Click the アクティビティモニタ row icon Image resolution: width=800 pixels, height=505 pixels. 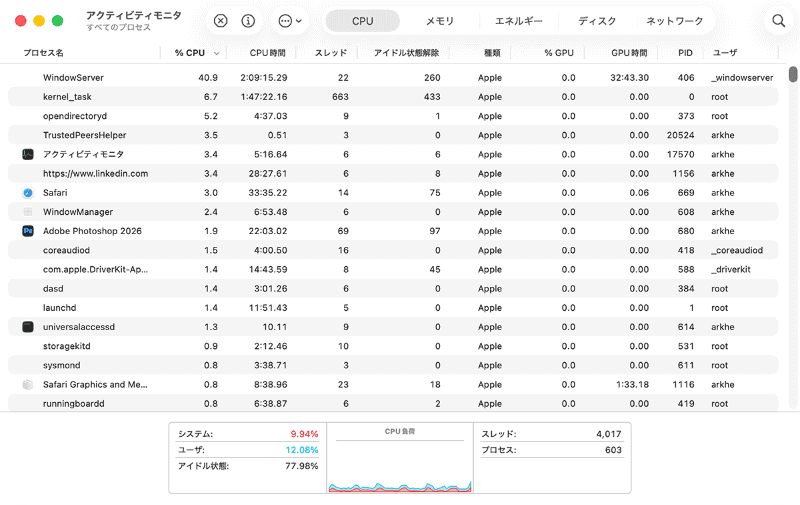coord(28,154)
